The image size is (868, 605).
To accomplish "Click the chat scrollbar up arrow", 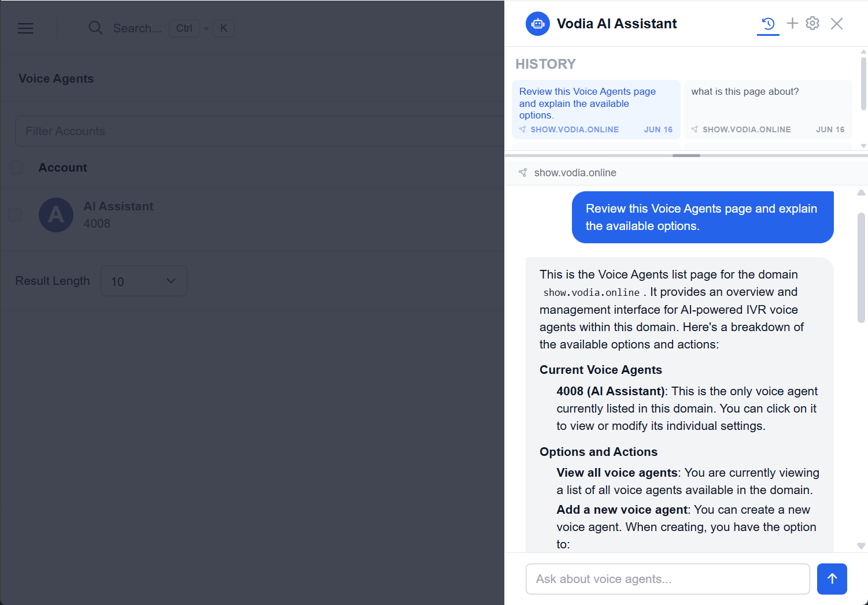I will [861, 192].
